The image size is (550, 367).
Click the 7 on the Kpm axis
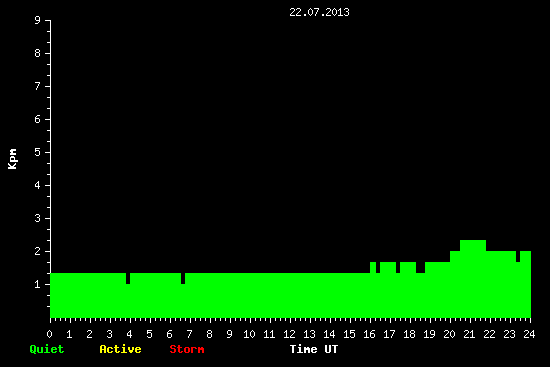tap(37, 86)
